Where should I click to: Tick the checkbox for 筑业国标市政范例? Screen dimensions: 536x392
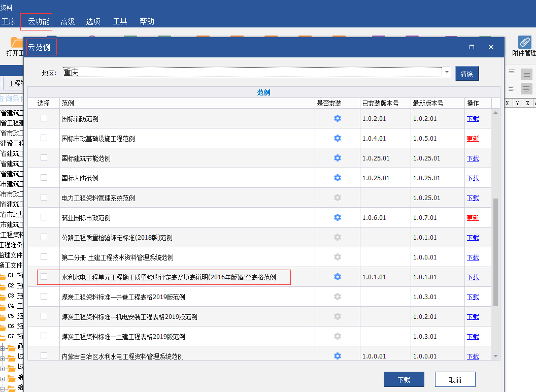[x=44, y=217]
